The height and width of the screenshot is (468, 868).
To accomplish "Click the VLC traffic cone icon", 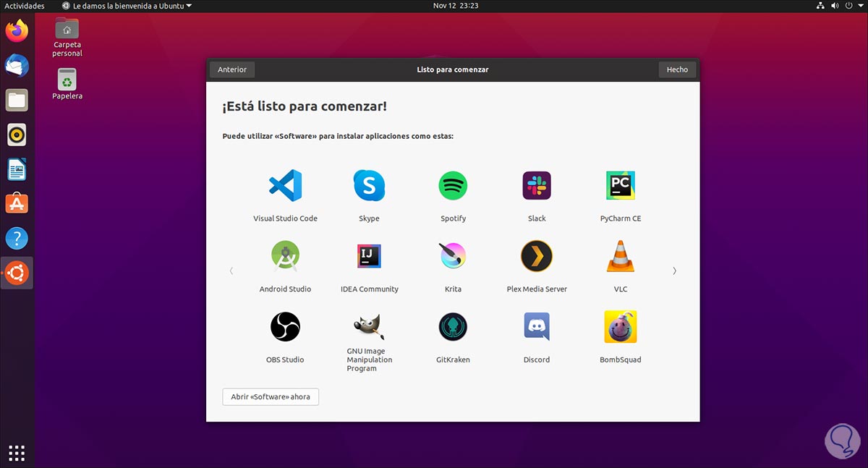I will click(x=621, y=256).
